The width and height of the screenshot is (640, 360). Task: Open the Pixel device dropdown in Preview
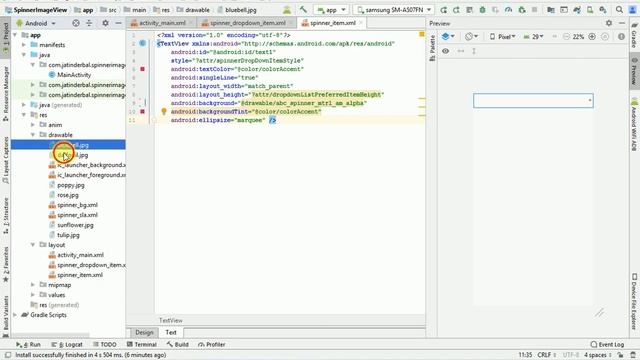[x=502, y=37]
